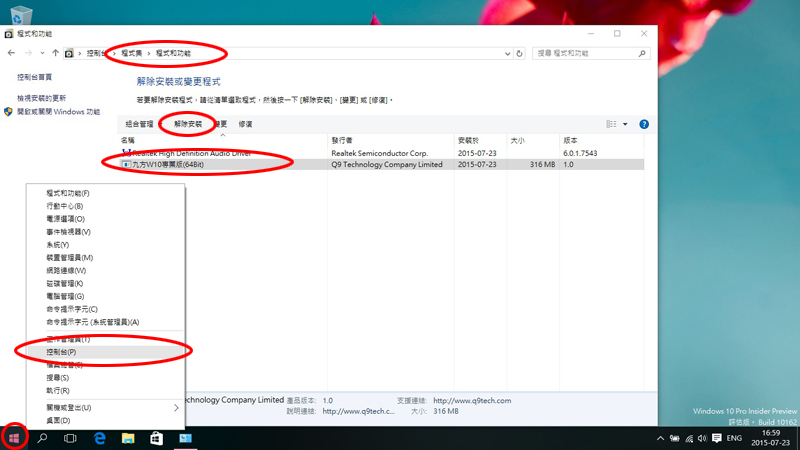
Task: Click the volume speaker tray icon
Action: pos(703,438)
